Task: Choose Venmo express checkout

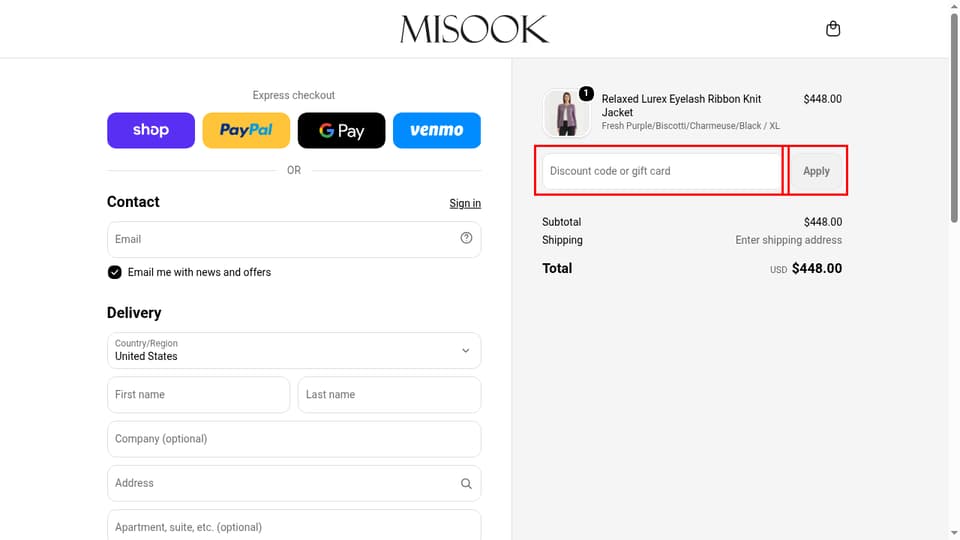Action: 437,130
